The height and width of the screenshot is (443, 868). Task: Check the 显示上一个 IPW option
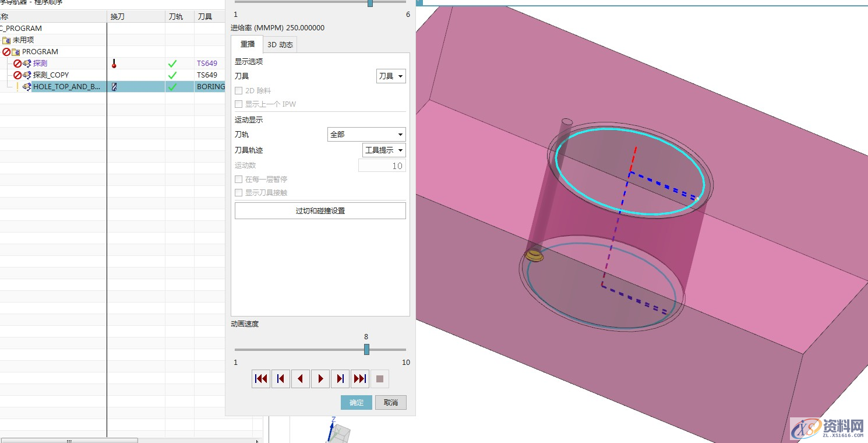[239, 104]
